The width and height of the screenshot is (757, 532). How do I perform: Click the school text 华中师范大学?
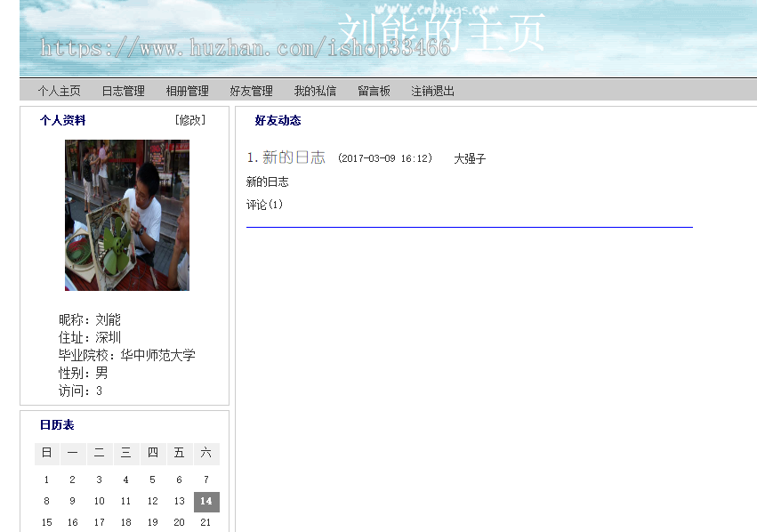(x=157, y=355)
